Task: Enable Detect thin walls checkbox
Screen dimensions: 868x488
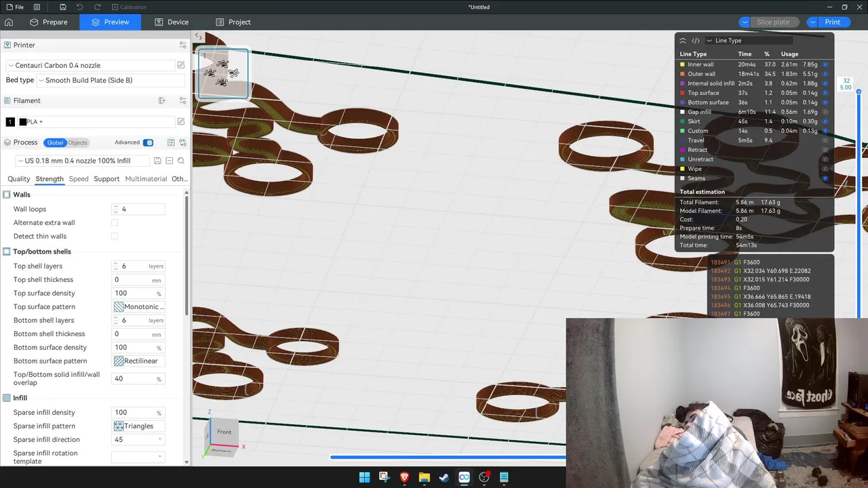Action: 115,236
